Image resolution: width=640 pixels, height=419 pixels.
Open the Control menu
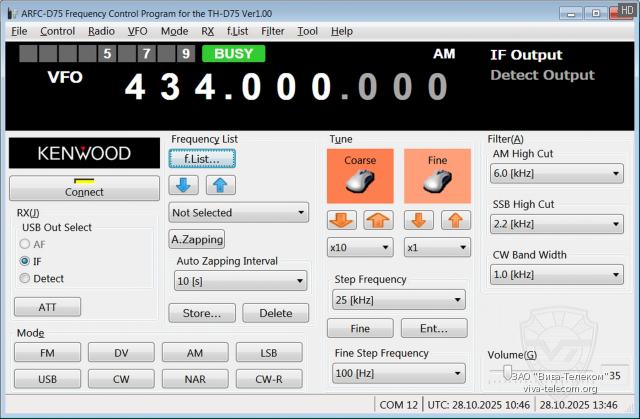pos(58,31)
